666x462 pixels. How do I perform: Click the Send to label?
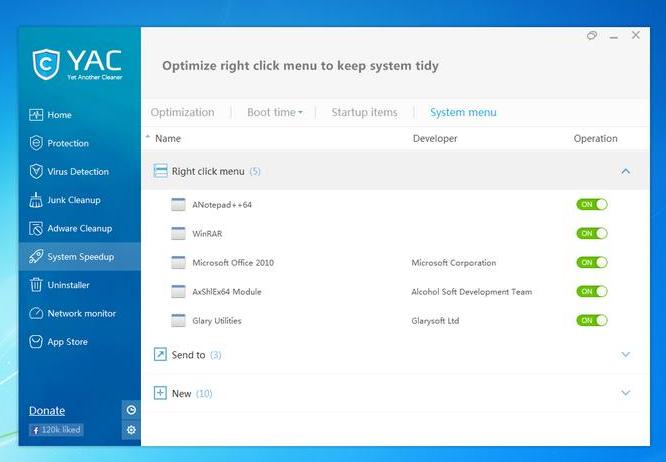(188, 355)
